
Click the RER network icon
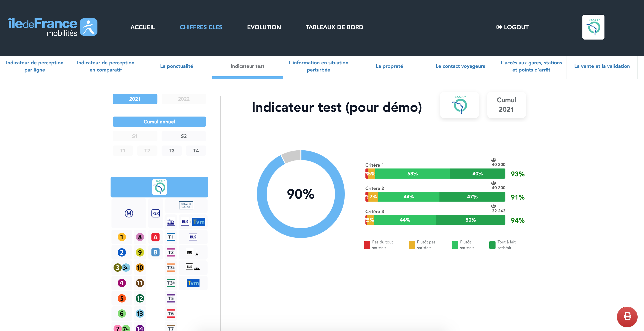[x=155, y=213]
